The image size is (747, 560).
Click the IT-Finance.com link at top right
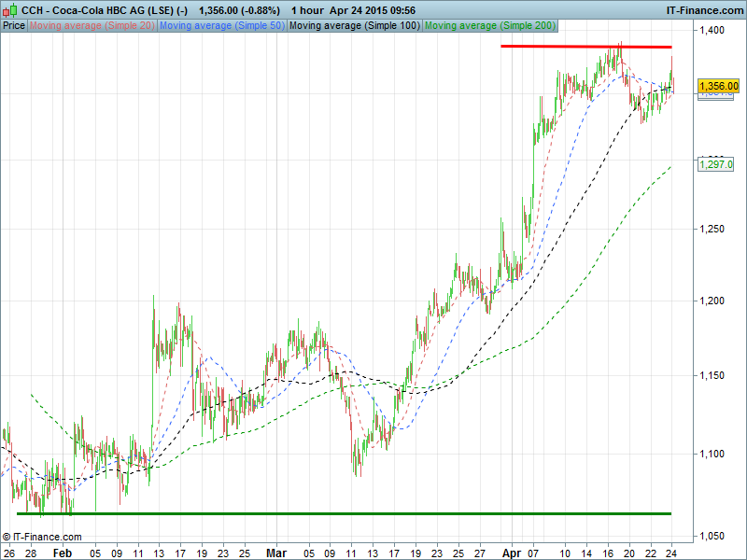coord(703,9)
